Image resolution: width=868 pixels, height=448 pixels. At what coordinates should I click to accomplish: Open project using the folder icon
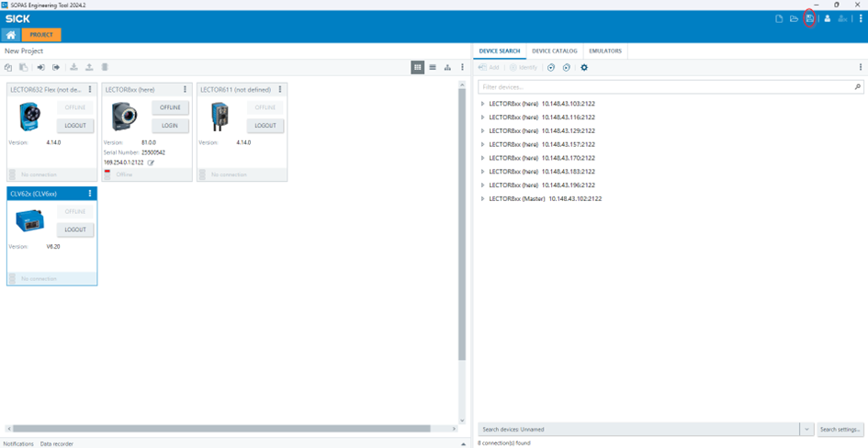[x=794, y=18]
